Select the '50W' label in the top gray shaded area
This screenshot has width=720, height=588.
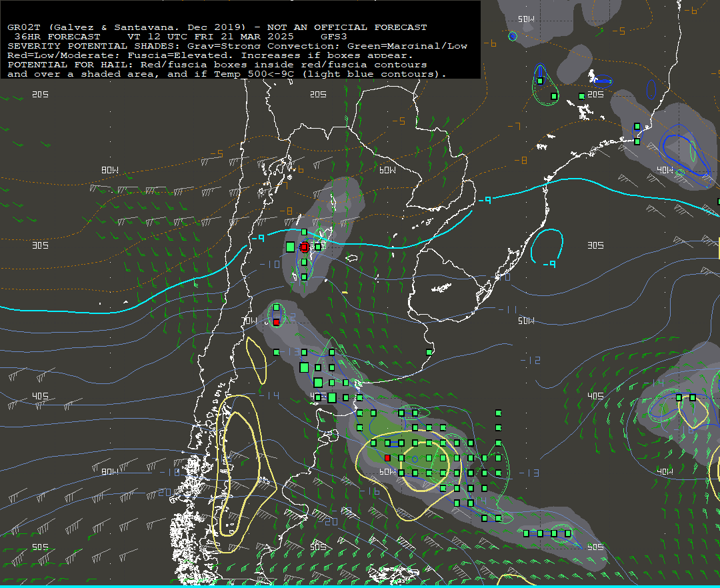(x=526, y=19)
